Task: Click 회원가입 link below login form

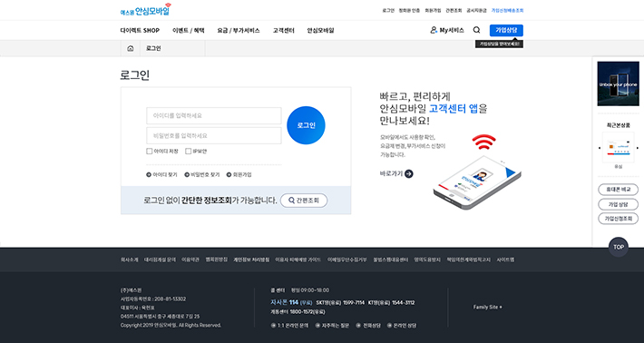Action: coord(239,174)
